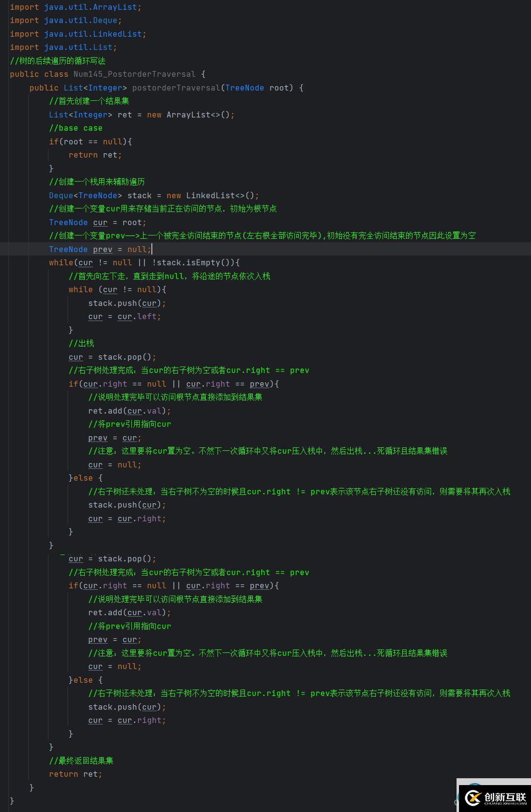Click the Chuangxin Hulian CX logo icon
This screenshot has height=812, width=531.
[x=473, y=798]
